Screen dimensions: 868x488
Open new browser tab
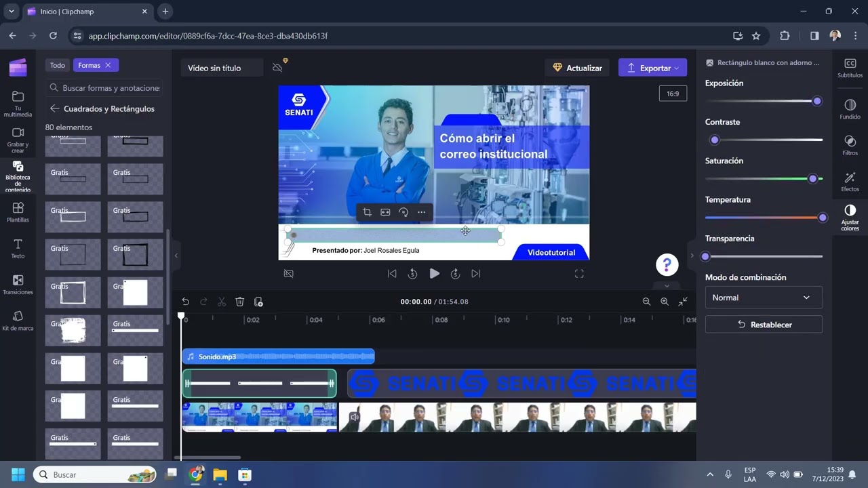click(165, 12)
